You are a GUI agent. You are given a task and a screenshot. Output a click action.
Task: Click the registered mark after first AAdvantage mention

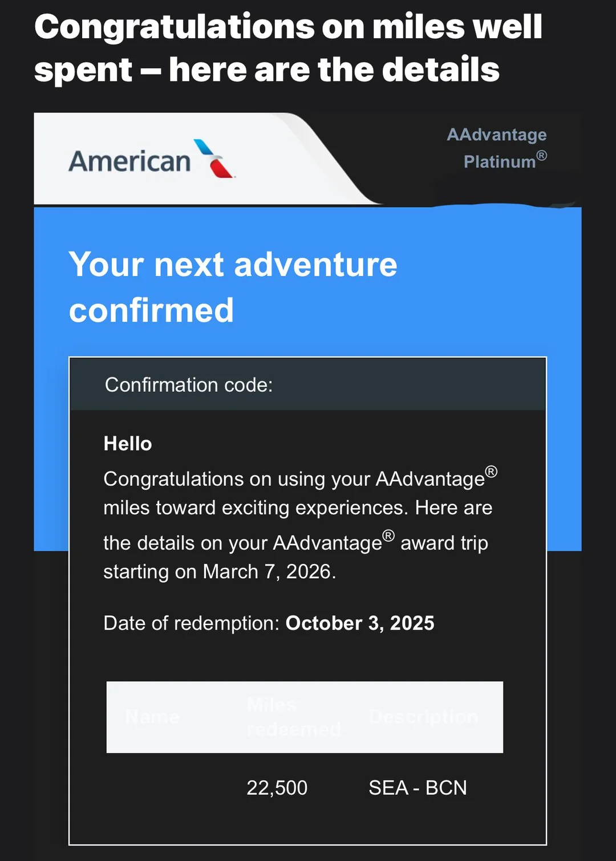[491, 472]
